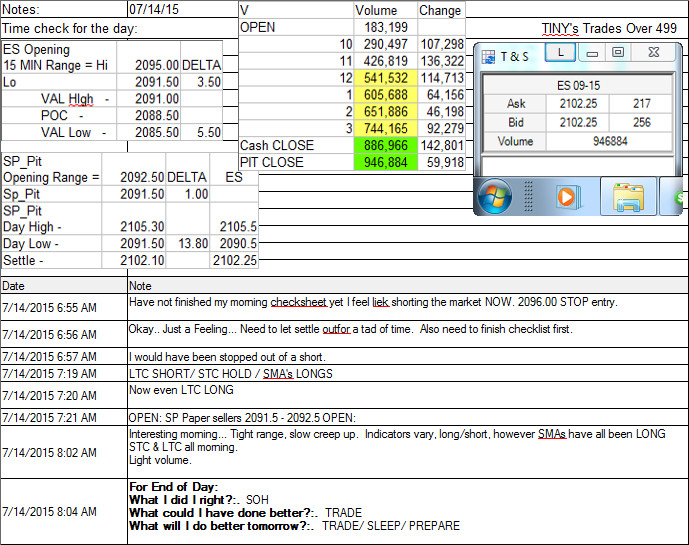
Task: Select TINY's Trades Over 499 heading
Action: pyautogui.click(x=609, y=28)
